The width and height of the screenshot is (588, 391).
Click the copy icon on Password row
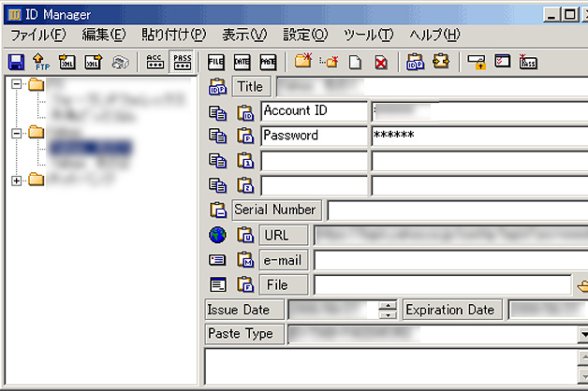[x=217, y=136]
